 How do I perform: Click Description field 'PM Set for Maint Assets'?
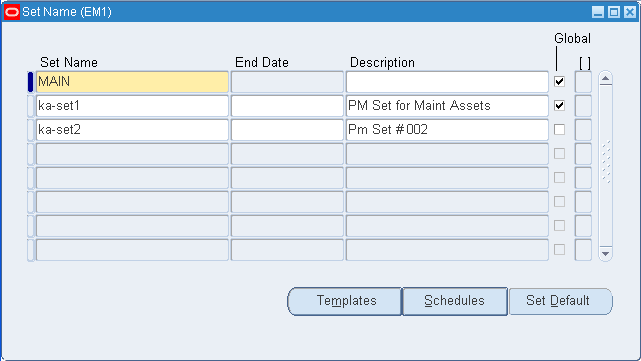pos(447,106)
